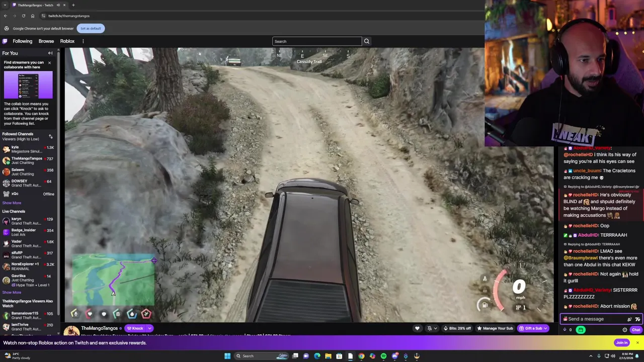
Task: Click the collaboration tip thumbnail image
Action: 28,85
